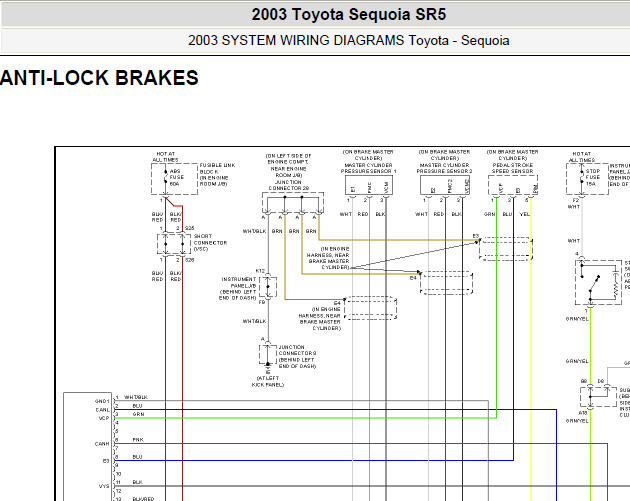
Task: Click the 'K12' connector label
Action: 260,271
